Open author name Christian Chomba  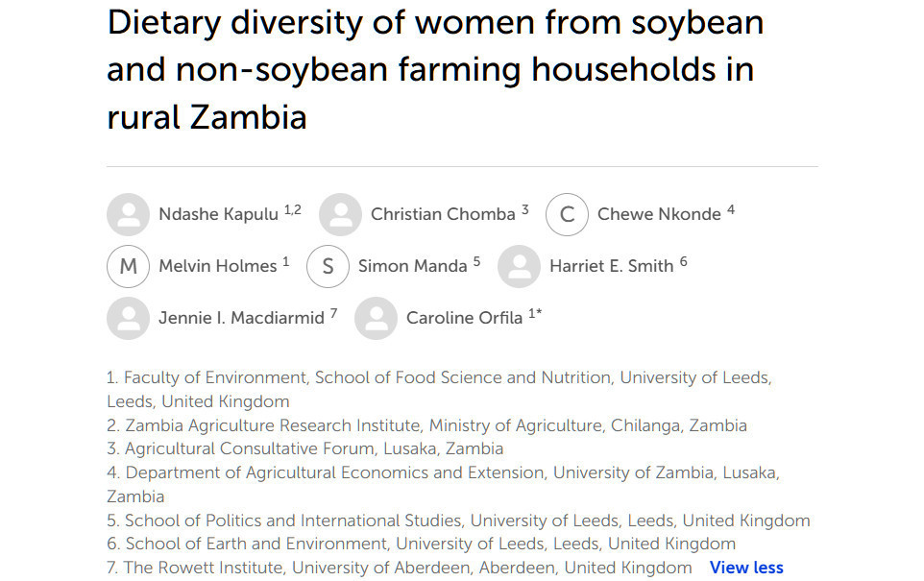443,214
